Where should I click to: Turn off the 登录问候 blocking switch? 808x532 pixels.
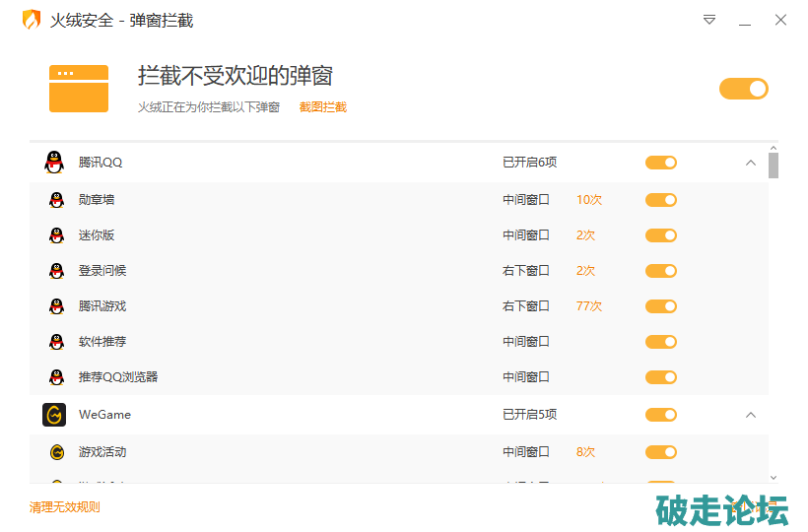pyautogui.click(x=661, y=271)
